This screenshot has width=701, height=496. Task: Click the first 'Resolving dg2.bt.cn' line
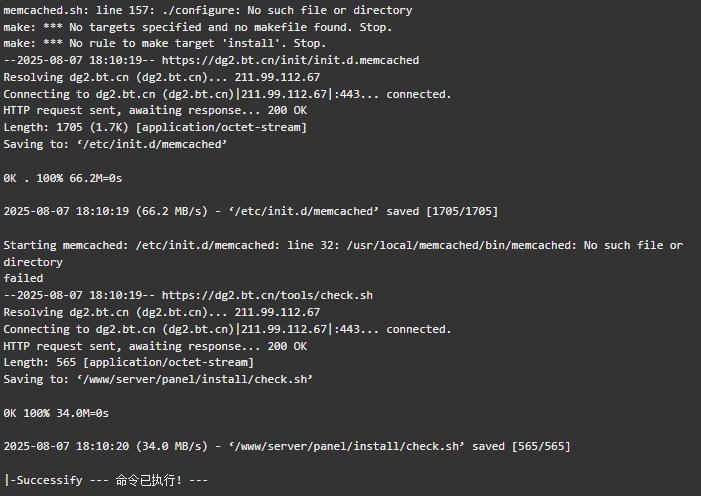click(x=162, y=77)
